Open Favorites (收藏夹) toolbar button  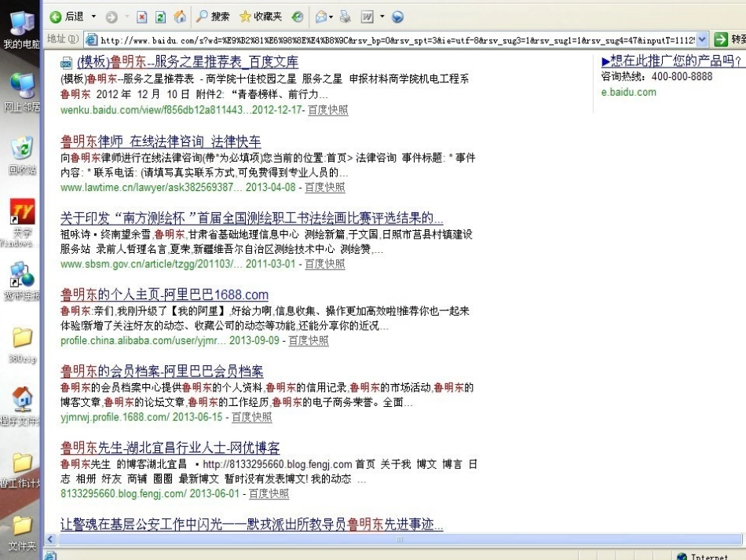pos(261,16)
